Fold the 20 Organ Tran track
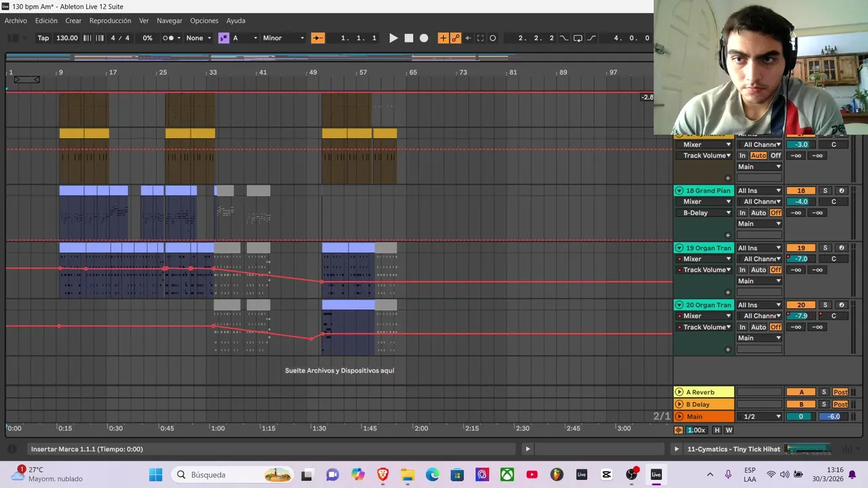The image size is (868, 488). pos(679,305)
